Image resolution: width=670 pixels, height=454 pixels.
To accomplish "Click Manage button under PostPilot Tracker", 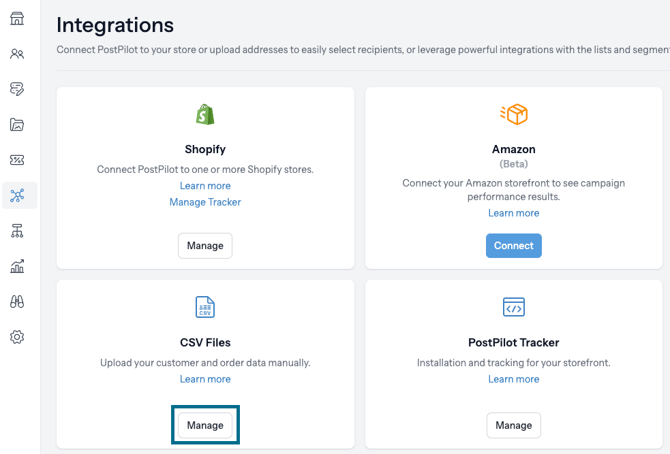I will point(514,425).
